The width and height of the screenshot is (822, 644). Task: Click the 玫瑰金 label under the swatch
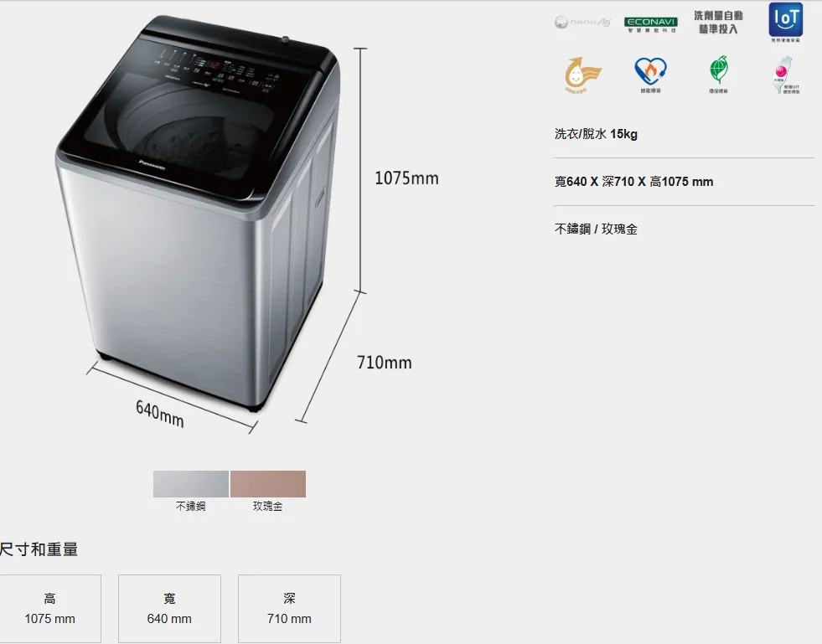click(267, 506)
